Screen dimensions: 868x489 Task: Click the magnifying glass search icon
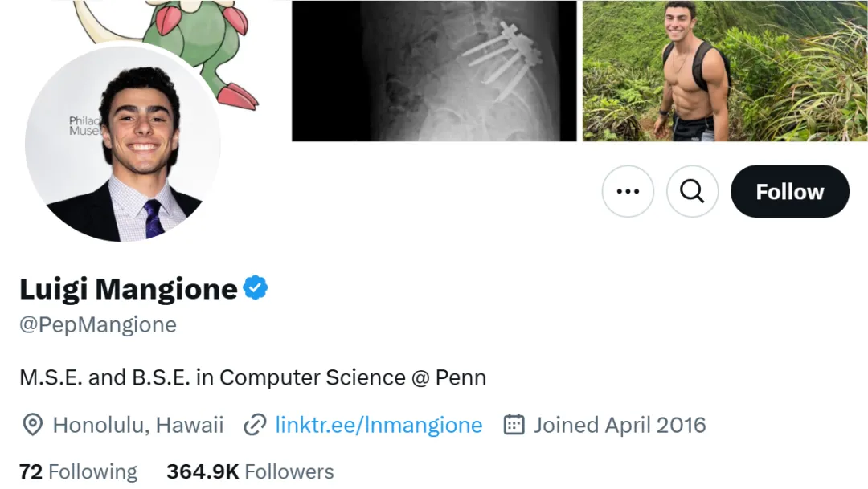coord(692,191)
